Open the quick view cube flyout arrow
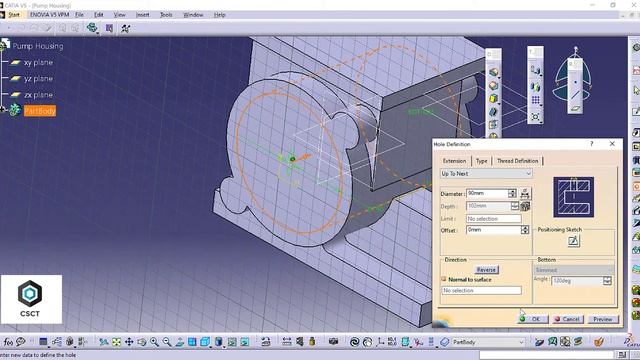Image resolution: width=640 pixels, height=360 pixels. [211, 347]
